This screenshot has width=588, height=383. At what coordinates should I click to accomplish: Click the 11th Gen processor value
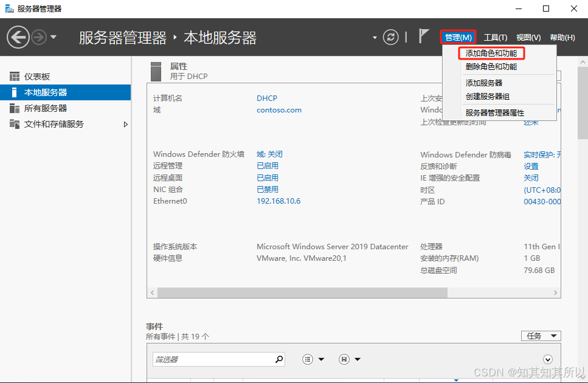click(x=542, y=247)
